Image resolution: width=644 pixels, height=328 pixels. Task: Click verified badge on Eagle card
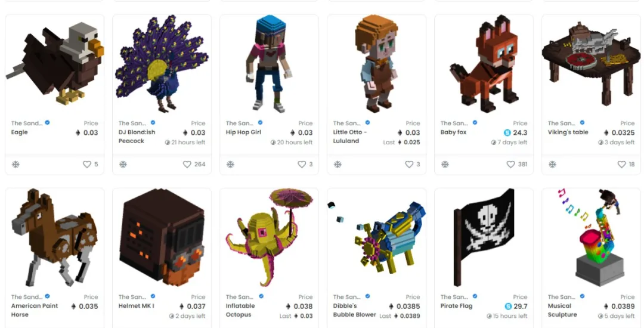[48, 122]
